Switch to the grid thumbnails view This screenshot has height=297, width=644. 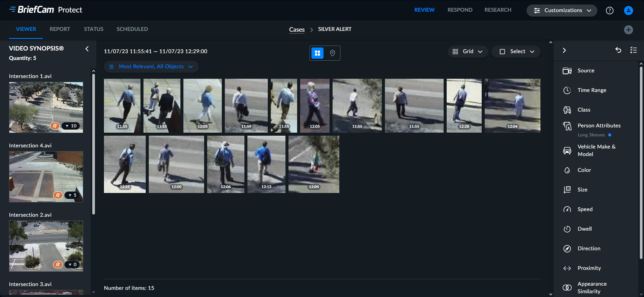[x=317, y=53]
